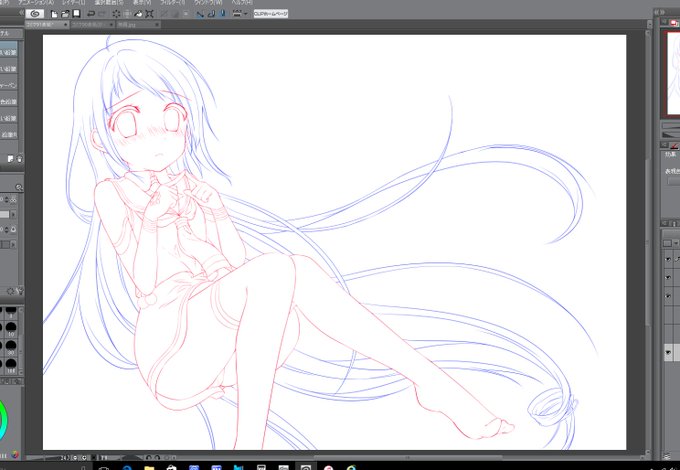Reset tool settings with the gear icon
The height and width of the screenshot is (470, 680).
coord(11,291)
